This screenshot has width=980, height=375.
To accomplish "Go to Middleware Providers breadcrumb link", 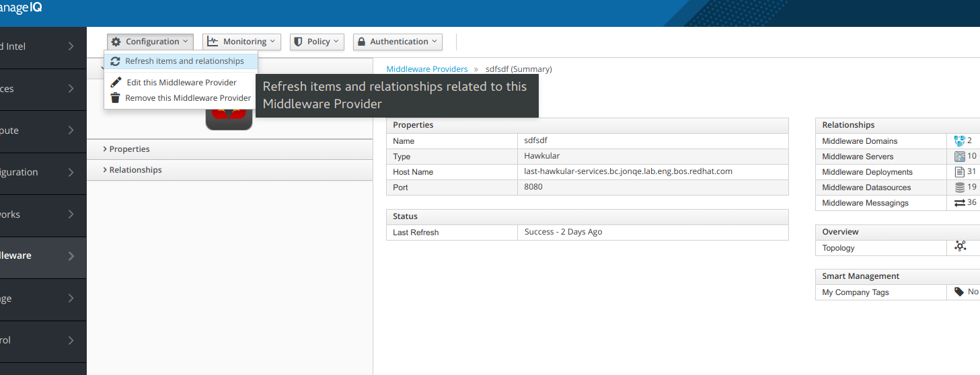I will [x=426, y=69].
